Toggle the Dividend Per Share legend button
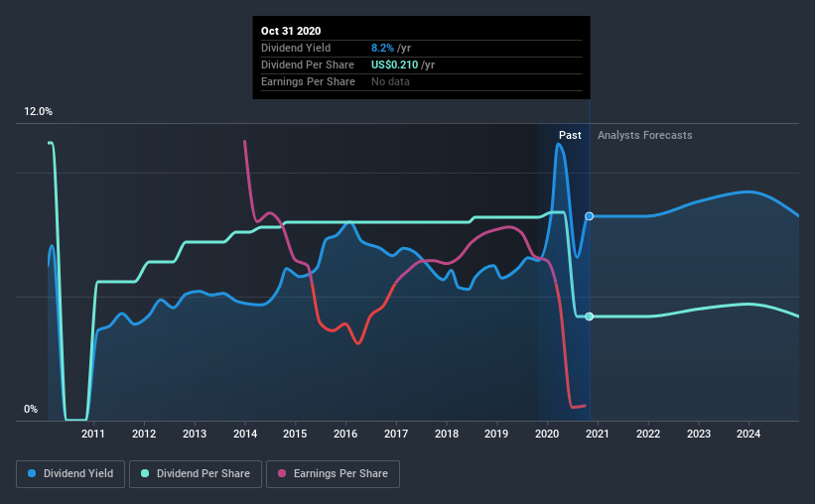 (x=196, y=474)
